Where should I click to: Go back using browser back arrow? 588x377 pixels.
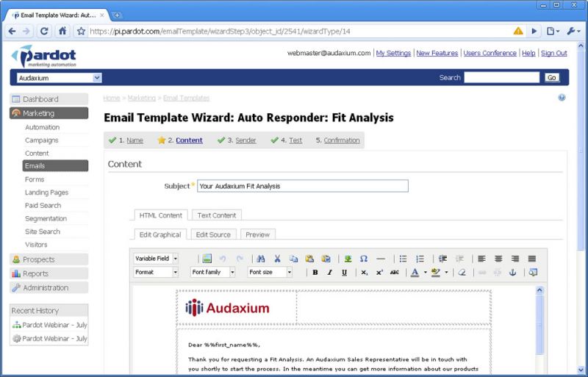tap(12, 31)
